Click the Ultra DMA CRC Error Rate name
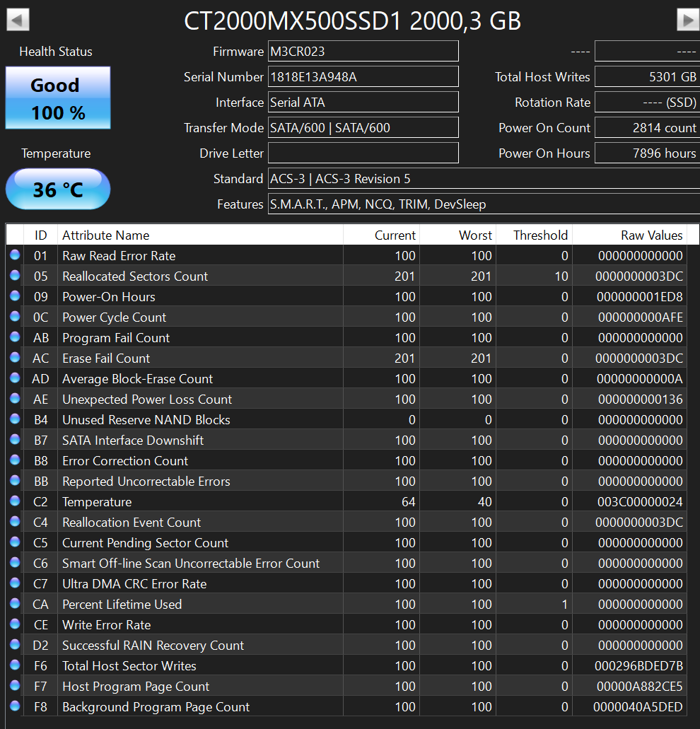This screenshot has width=700, height=729. pos(134,584)
